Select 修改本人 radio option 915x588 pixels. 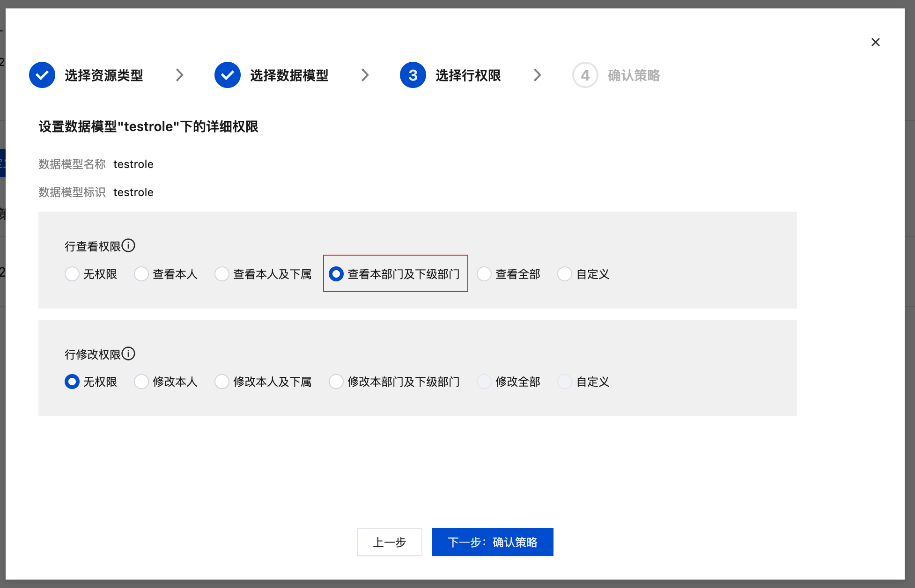pyautogui.click(x=141, y=382)
